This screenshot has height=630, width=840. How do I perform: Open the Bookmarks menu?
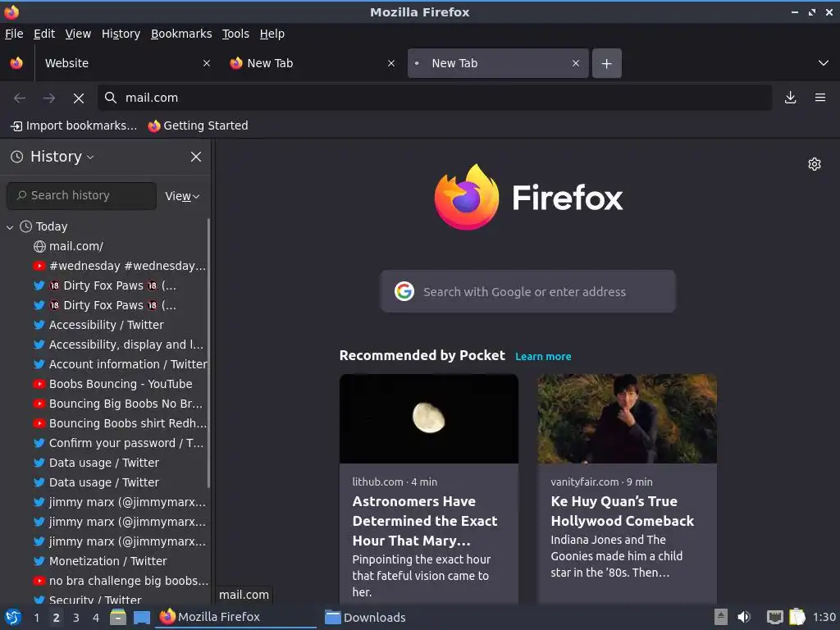(x=181, y=34)
